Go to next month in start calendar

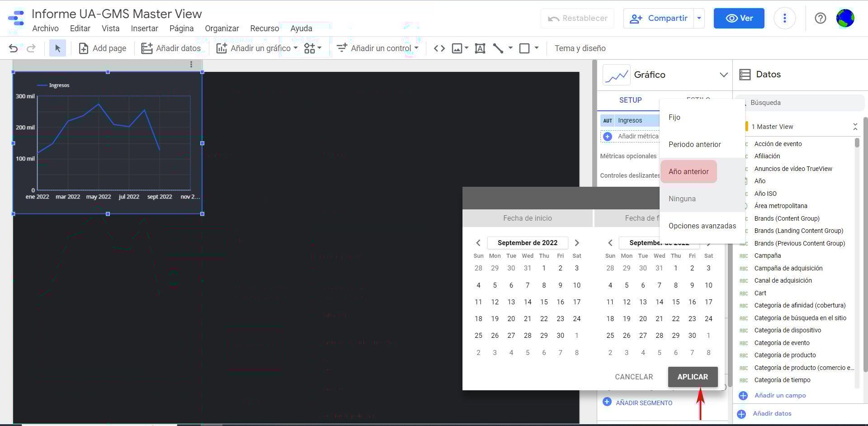577,243
